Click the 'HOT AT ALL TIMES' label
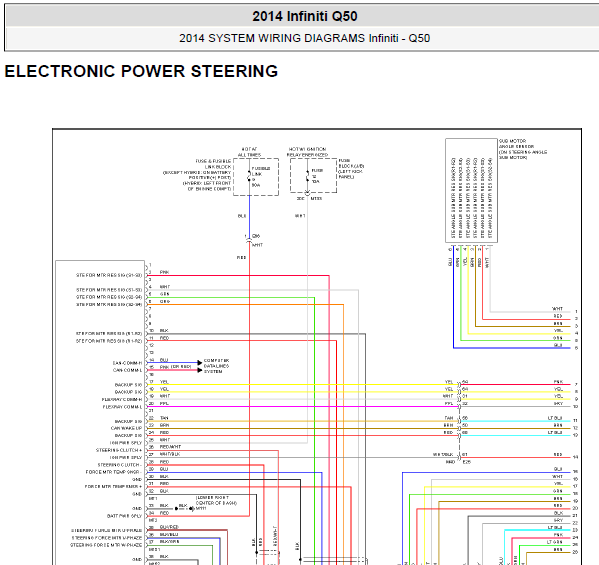Screen dimensions: 599x565 coord(249,152)
